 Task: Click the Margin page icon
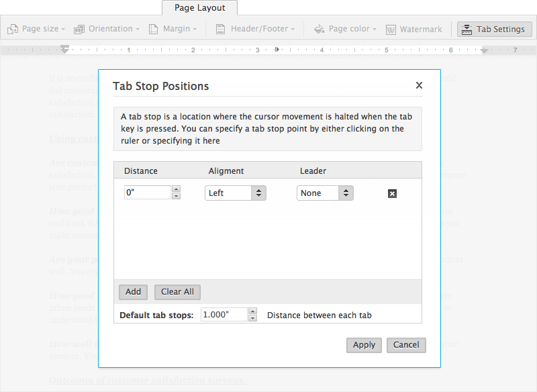154,29
